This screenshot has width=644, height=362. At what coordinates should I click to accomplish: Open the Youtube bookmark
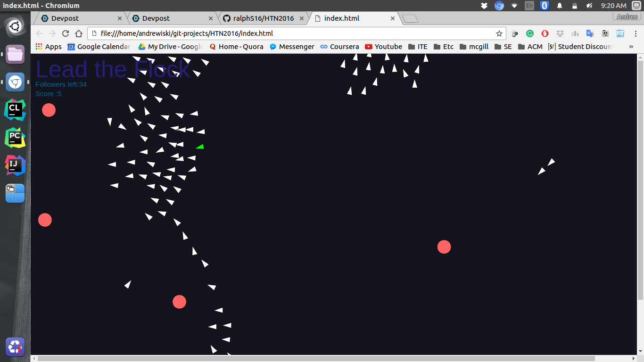pyautogui.click(x=383, y=47)
